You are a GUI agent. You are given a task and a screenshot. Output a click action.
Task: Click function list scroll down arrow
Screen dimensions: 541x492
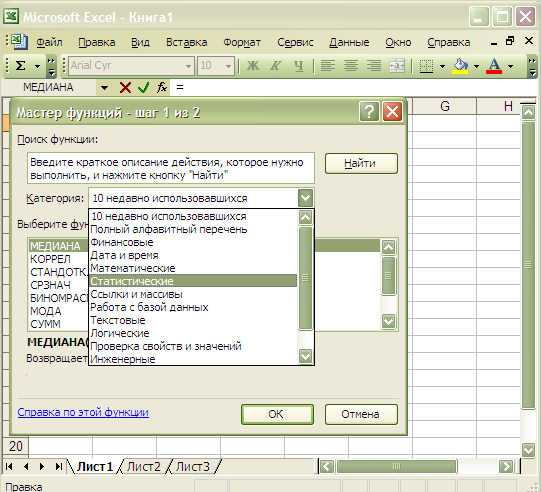click(x=388, y=322)
